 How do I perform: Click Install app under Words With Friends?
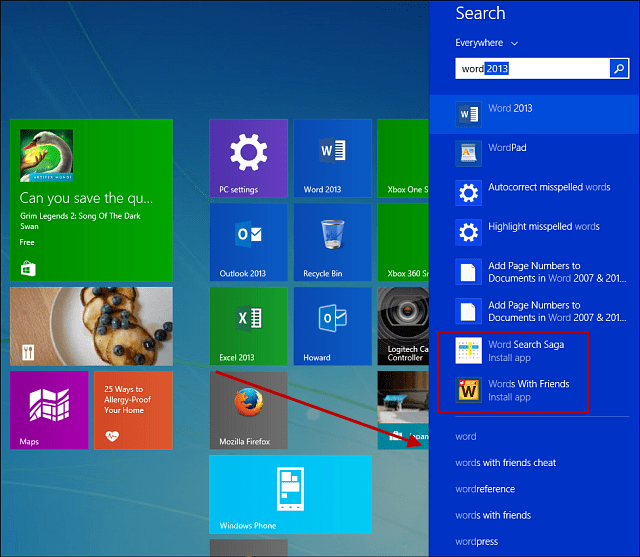pyautogui.click(x=509, y=397)
